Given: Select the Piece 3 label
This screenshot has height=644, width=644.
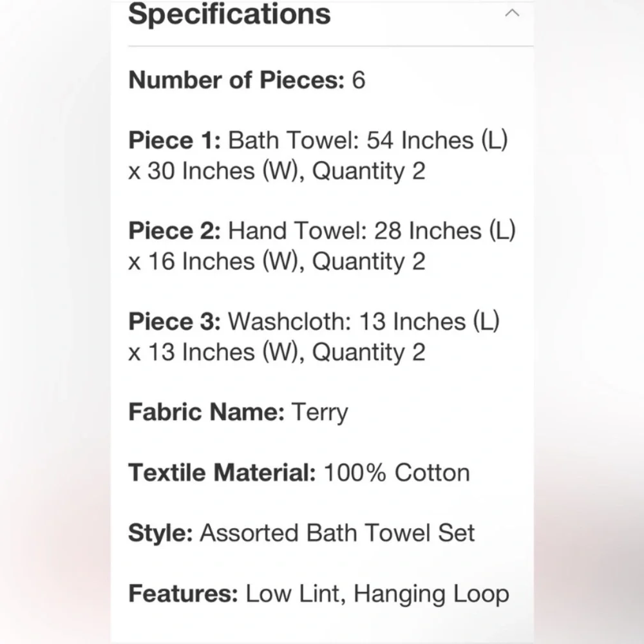Looking at the screenshot, I should click(x=175, y=321).
